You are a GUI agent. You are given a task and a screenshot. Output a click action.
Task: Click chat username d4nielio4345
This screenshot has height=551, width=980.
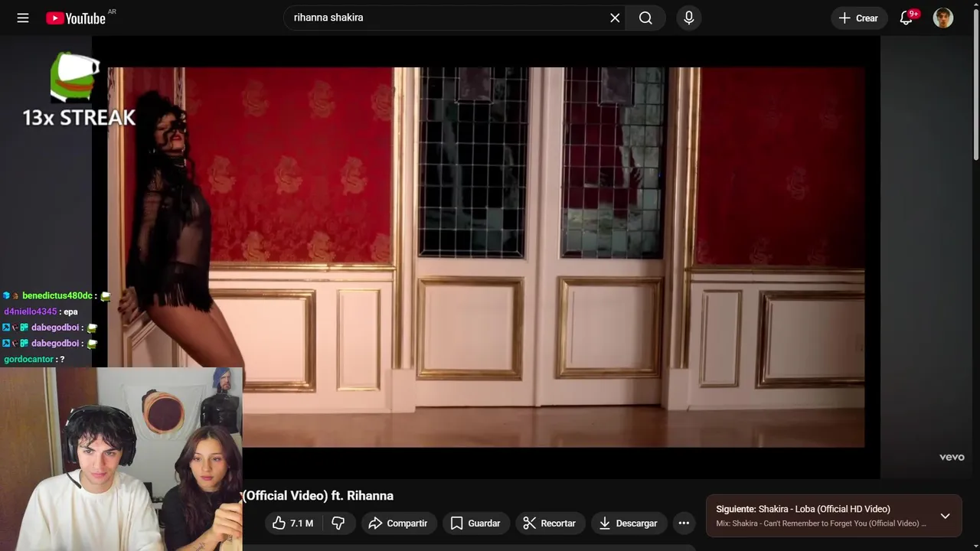(x=31, y=311)
